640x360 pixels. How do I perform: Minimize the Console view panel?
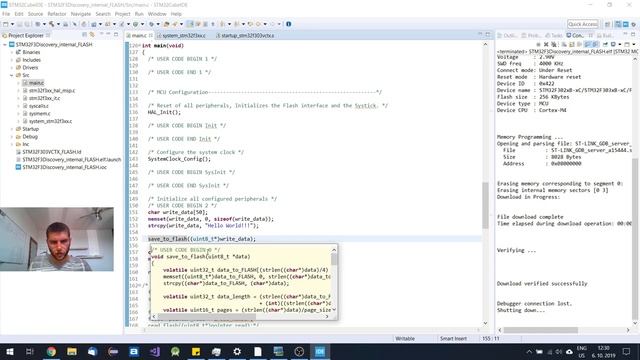point(625,35)
